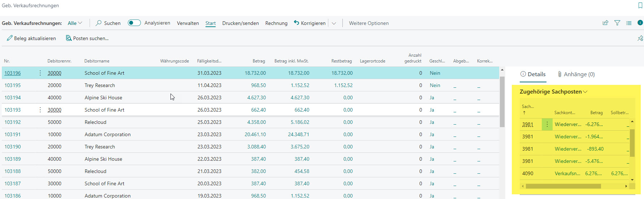
Task: Click the pin action bar icon
Action: [x=640, y=38]
